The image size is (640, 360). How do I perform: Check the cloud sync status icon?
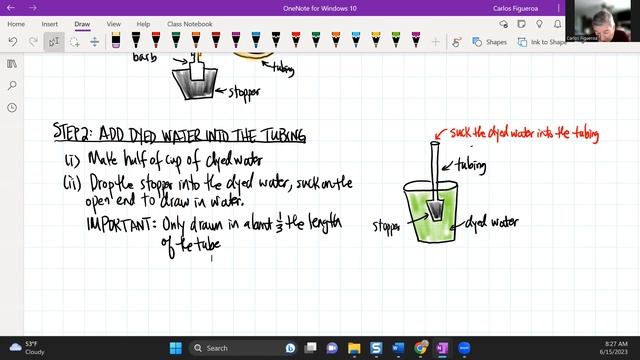(x=503, y=24)
